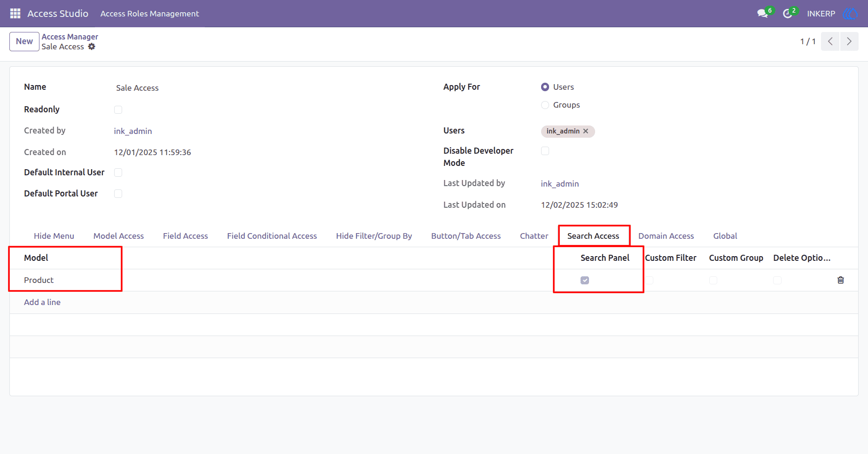Open the apps grid menu icon
This screenshot has height=454, width=868.
(x=15, y=14)
